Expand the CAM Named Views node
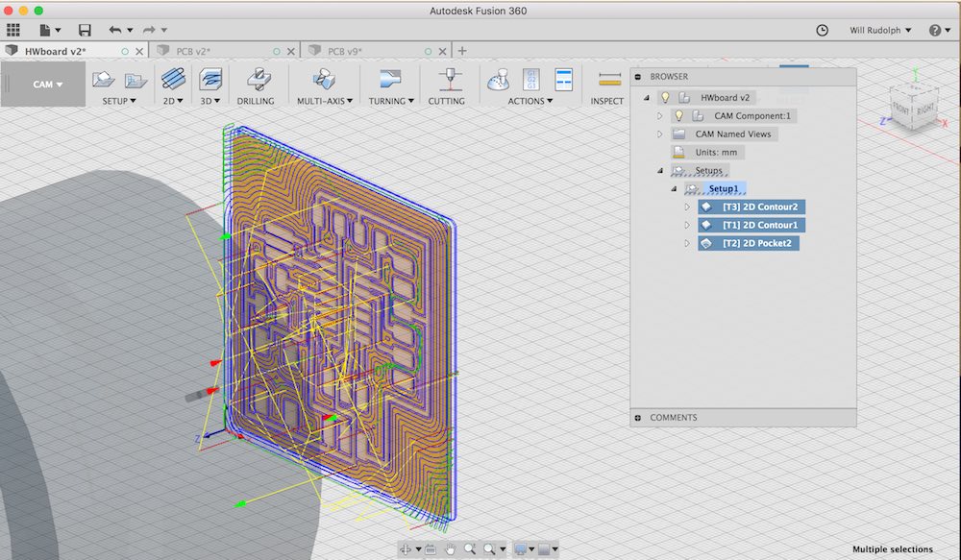Image resolution: width=961 pixels, height=560 pixels. click(x=659, y=134)
